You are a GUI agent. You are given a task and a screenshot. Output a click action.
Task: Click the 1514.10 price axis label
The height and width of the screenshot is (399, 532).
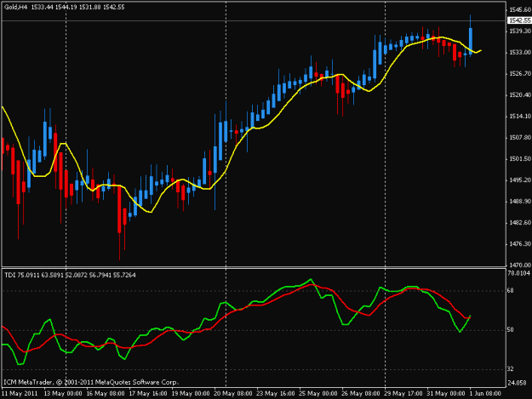(x=520, y=117)
